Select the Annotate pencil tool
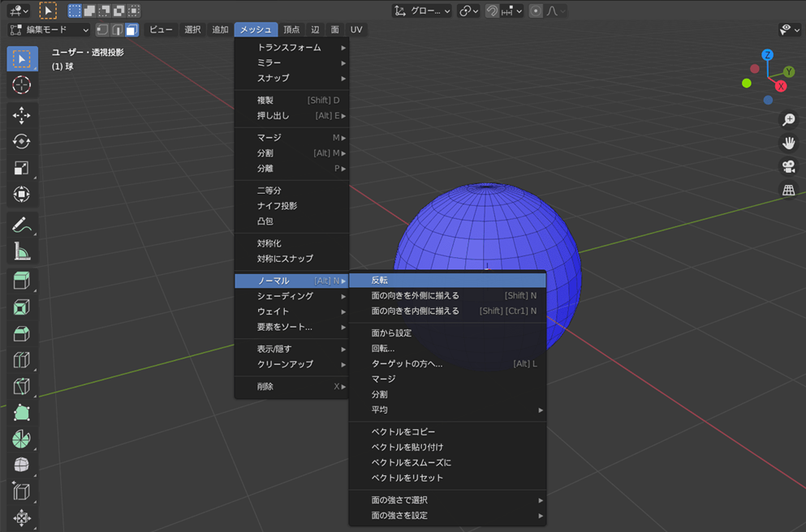This screenshot has width=806, height=532. pos(22,225)
